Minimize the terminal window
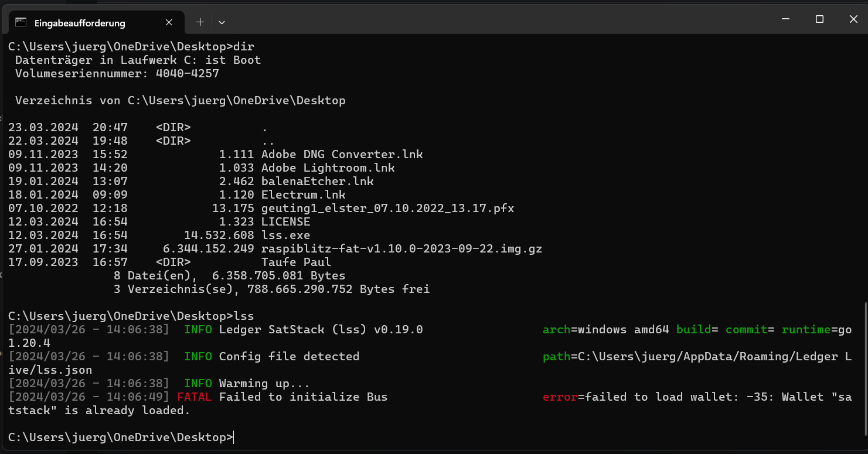 (786, 19)
